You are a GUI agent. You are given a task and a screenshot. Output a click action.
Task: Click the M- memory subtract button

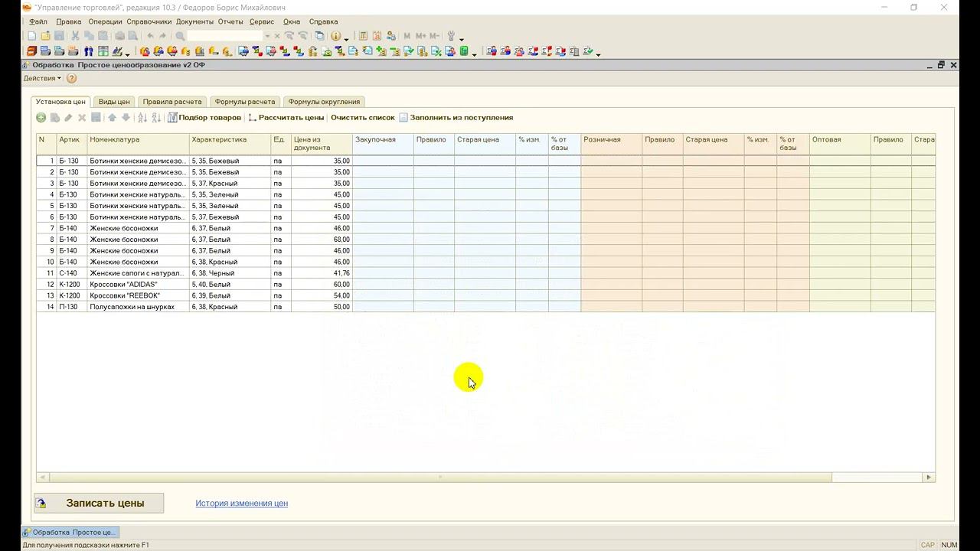coord(434,36)
